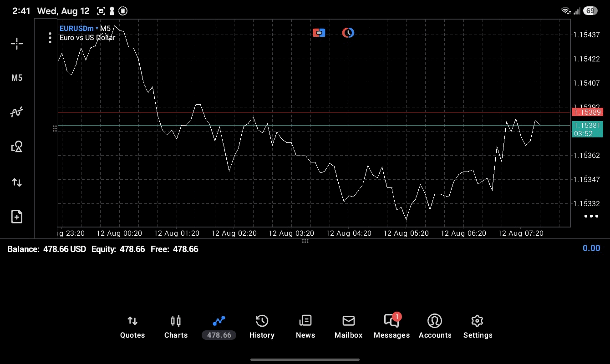
Task: Open the History tab
Action: tap(262, 327)
